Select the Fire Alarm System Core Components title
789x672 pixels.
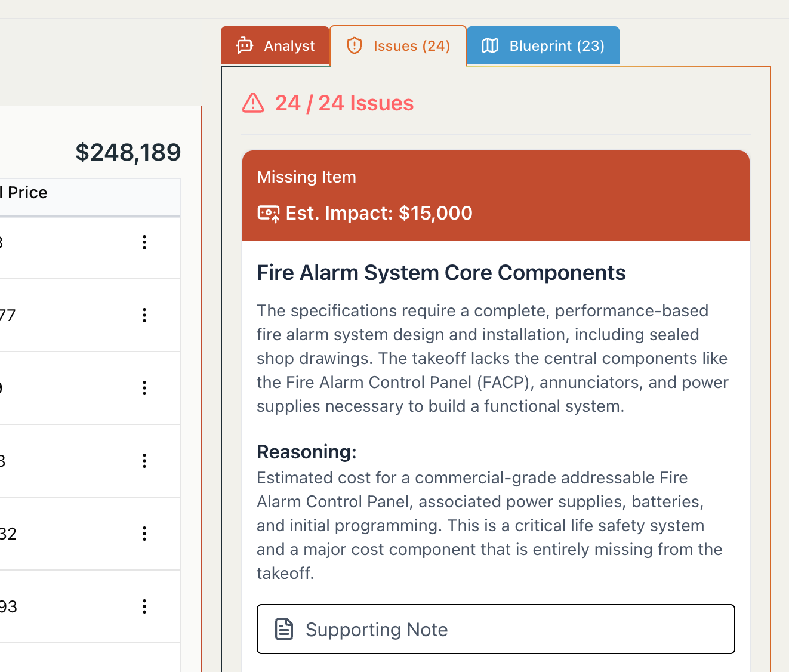point(441,272)
